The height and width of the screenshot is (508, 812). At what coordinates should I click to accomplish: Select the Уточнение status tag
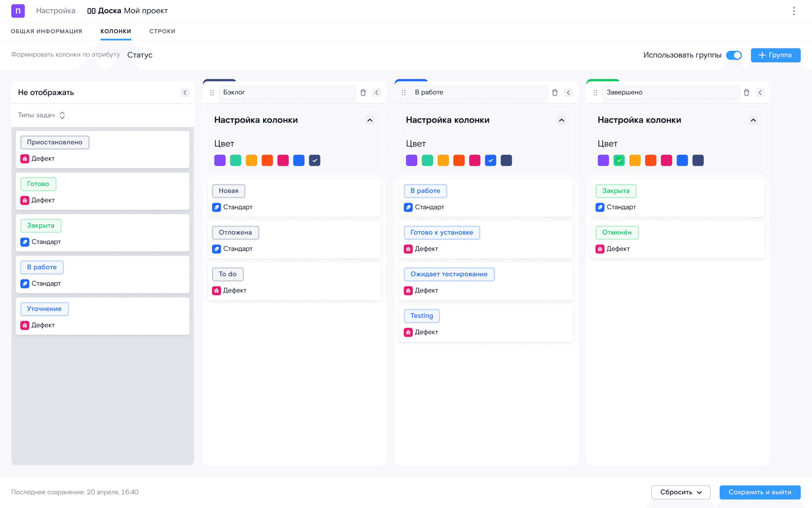pyautogui.click(x=44, y=309)
